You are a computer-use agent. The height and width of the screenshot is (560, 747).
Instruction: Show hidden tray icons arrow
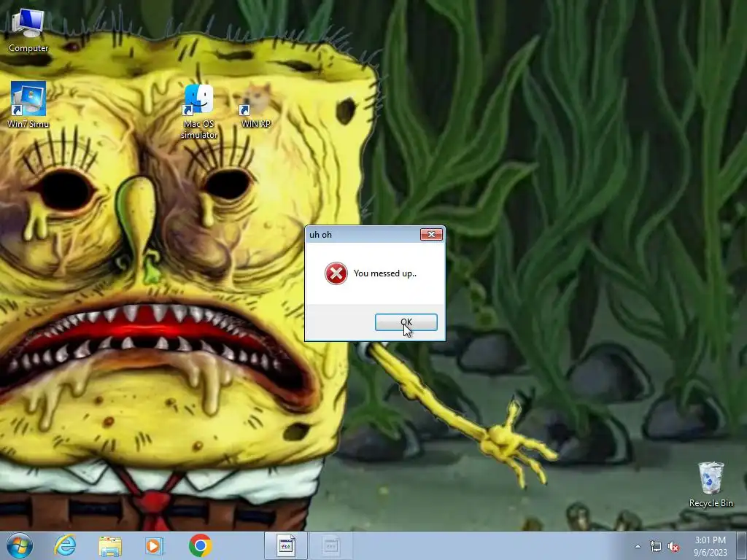click(638, 546)
